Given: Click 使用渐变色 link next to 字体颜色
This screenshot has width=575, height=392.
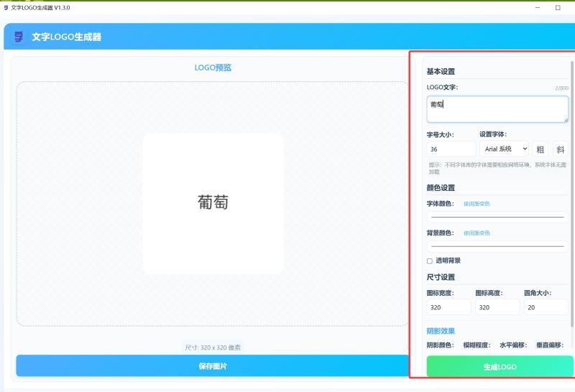Looking at the screenshot, I should (477, 204).
